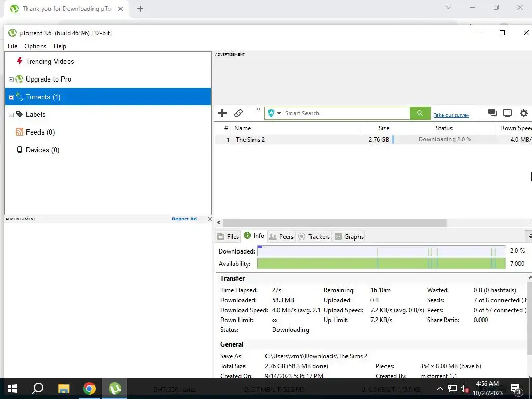532x399 pixels.
Task: Open the browser tab search chevron
Action: (448, 7)
